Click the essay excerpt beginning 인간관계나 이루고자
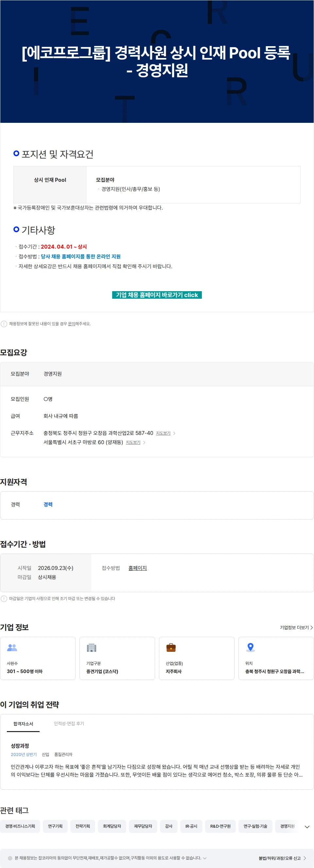Screen dimensions: 314x868 (156, 771)
